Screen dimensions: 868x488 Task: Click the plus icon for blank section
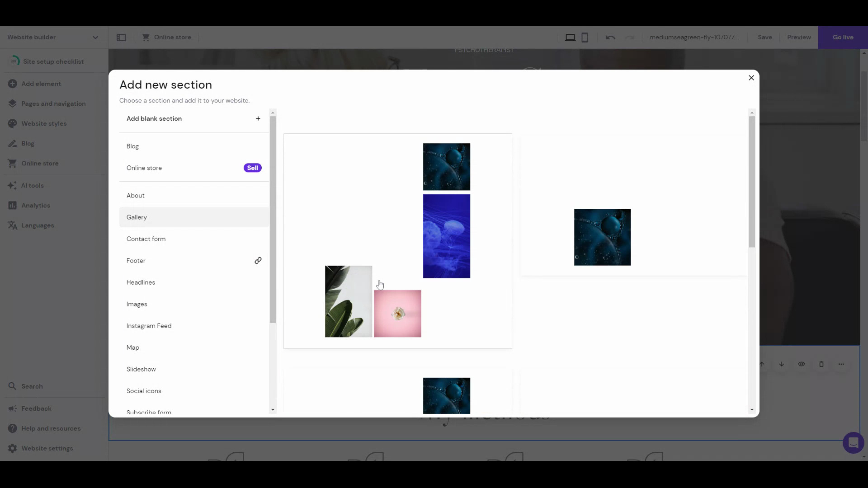coord(258,119)
